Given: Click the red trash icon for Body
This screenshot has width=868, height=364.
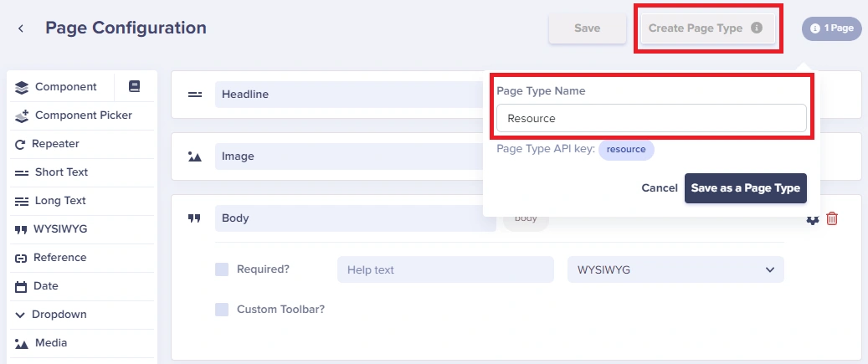Looking at the screenshot, I should click(831, 218).
